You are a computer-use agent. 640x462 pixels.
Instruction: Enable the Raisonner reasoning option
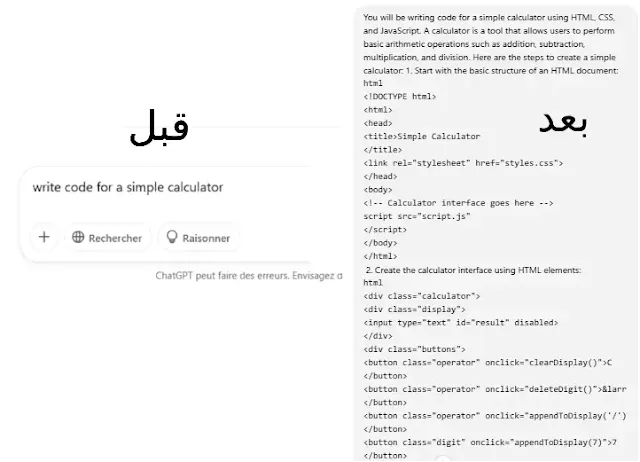198,238
